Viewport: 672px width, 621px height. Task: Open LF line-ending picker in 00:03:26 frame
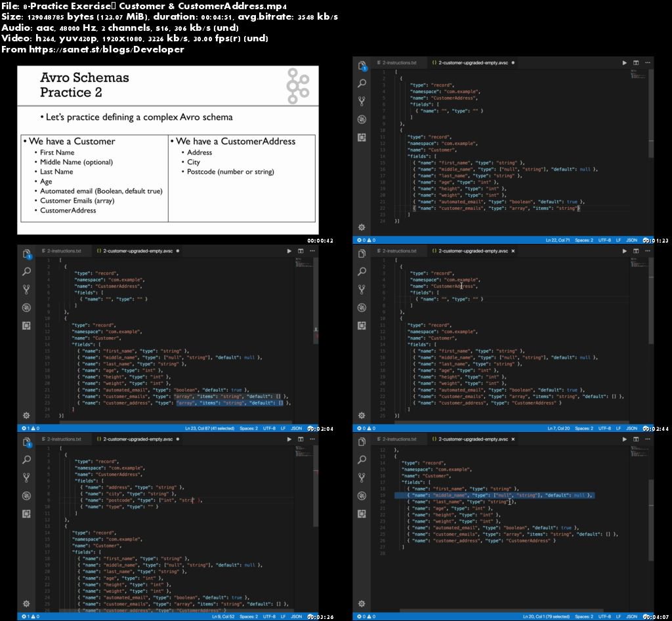tap(283, 616)
